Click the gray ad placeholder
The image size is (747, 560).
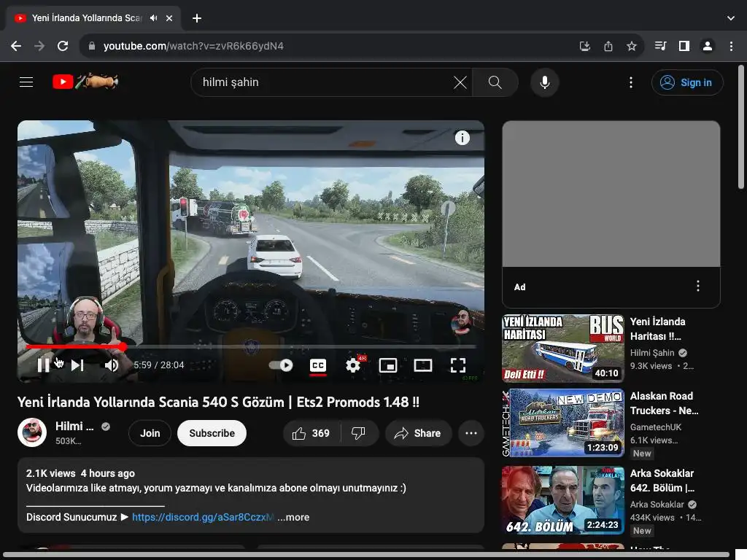click(x=611, y=194)
